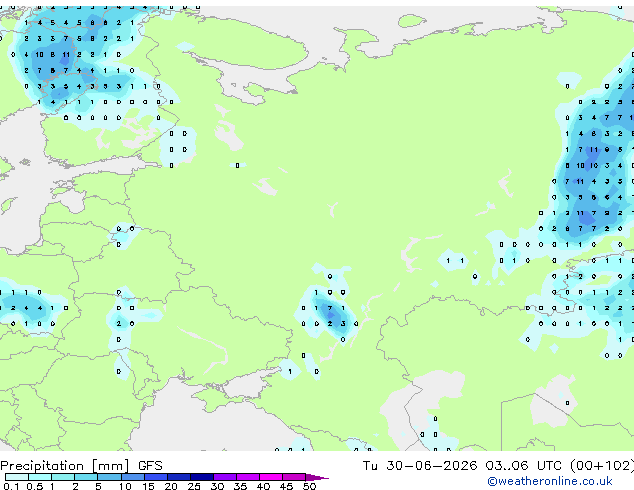634x490 pixels.
Task: Pick the 20–25 mm dark blue swatch
Action: (x=178, y=477)
